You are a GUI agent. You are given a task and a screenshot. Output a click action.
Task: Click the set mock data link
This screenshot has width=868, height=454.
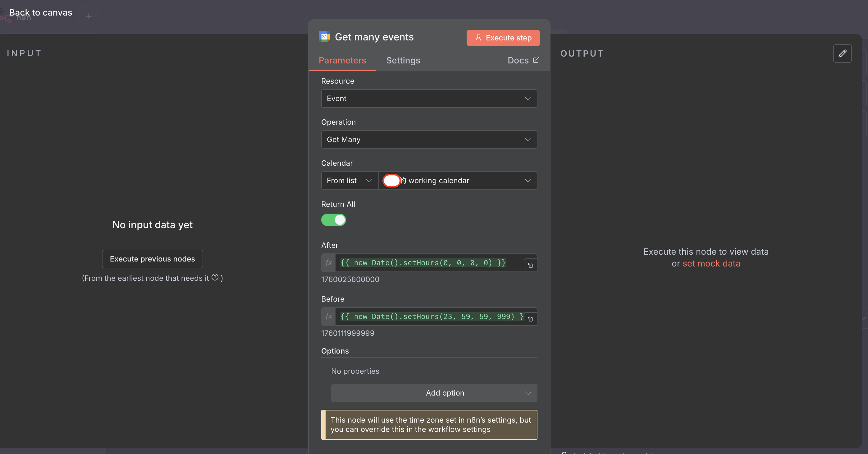[x=711, y=263]
